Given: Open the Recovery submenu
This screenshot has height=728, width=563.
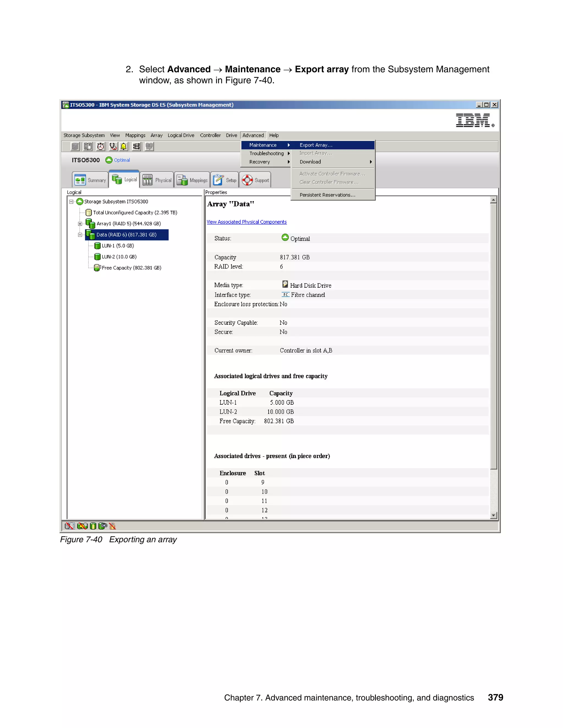Looking at the screenshot, I should click(266, 162).
